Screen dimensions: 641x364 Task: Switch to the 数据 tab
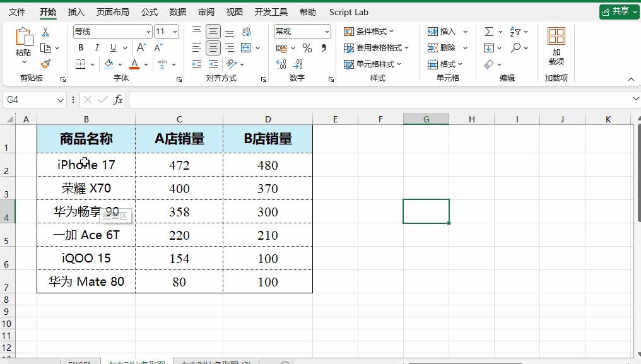[178, 12]
